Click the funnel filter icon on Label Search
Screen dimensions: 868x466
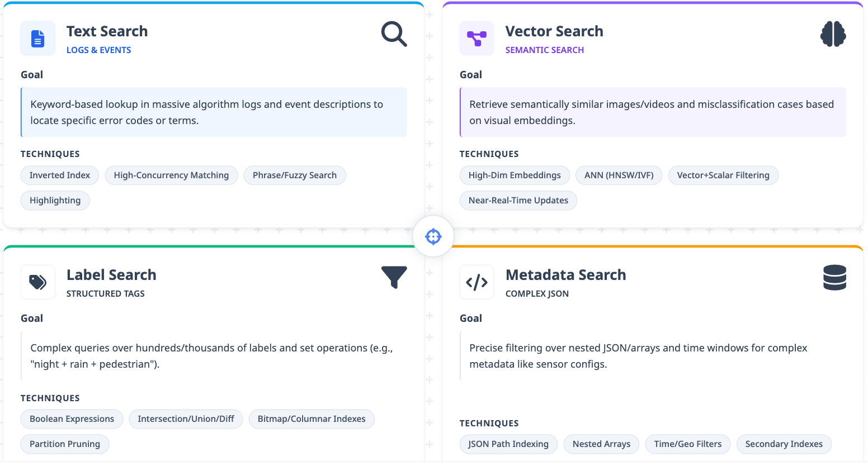[394, 277]
